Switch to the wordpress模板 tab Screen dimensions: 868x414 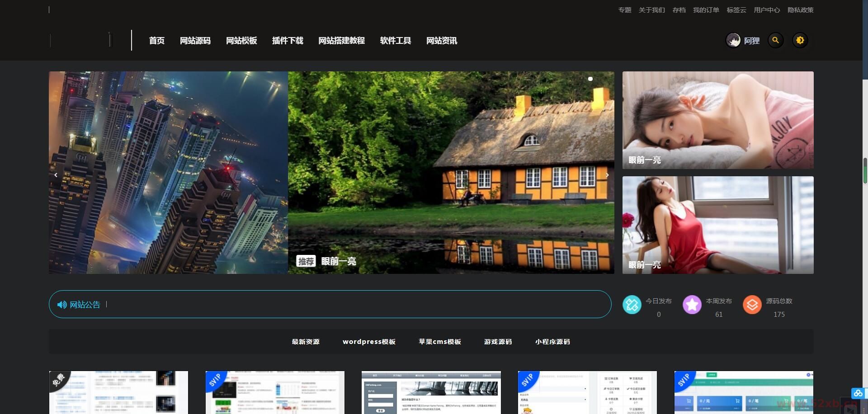(x=369, y=342)
